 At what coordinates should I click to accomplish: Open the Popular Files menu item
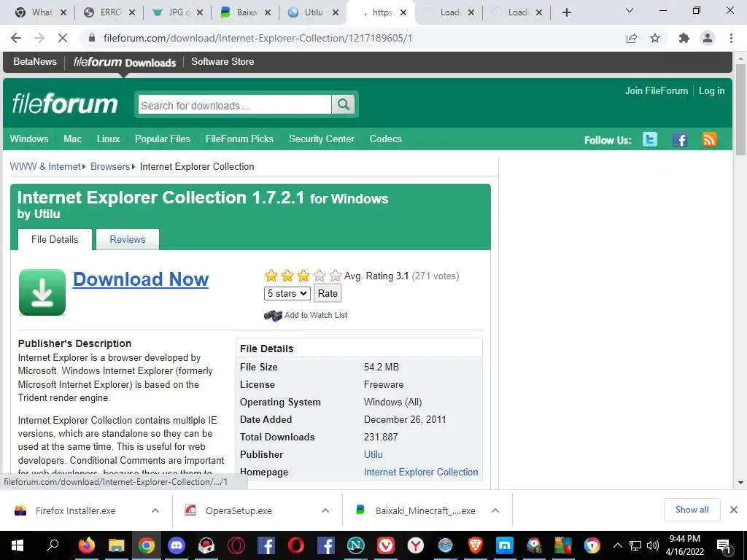click(163, 139)
